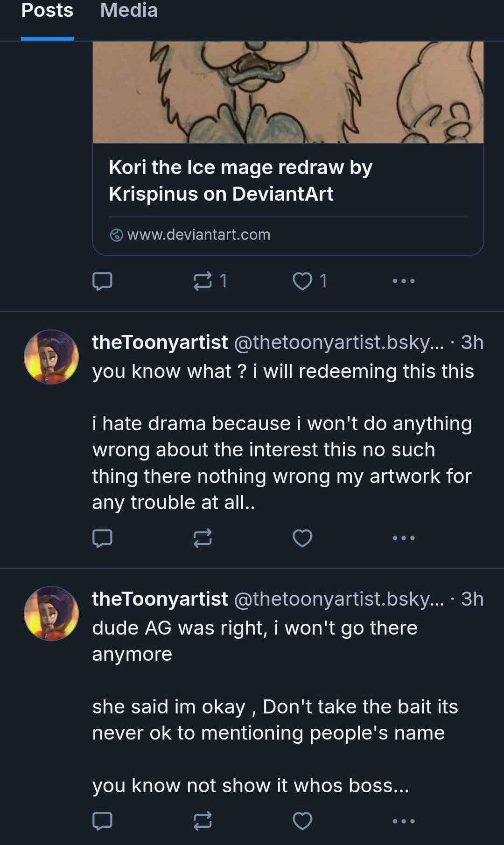This screenshot has height=845, width=504.
Task: Like the Kori Ice mage redraw post
Action: point(302,281)
